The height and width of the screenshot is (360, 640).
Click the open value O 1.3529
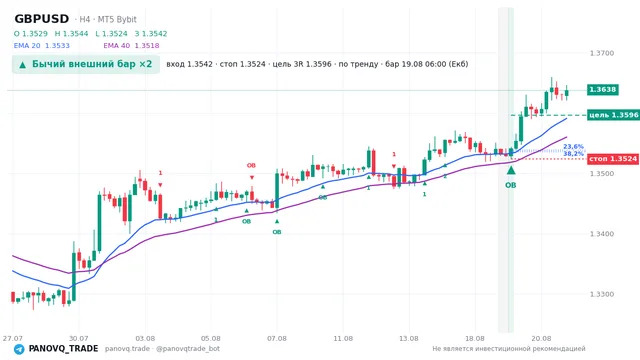(31, 34)
